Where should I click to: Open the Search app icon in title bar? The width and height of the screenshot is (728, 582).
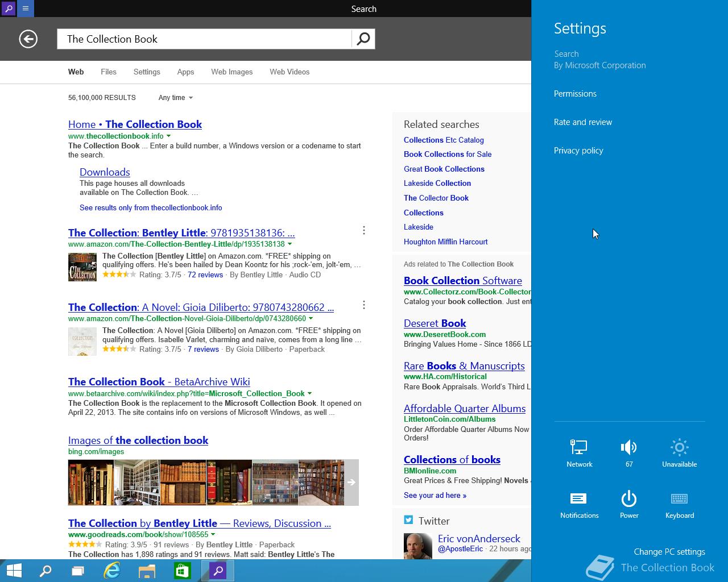(x=9, y=9)
